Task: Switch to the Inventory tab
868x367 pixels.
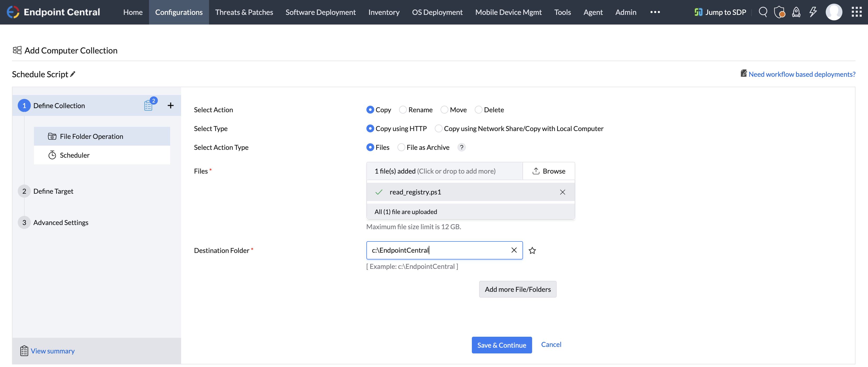Action: (384, 12)
